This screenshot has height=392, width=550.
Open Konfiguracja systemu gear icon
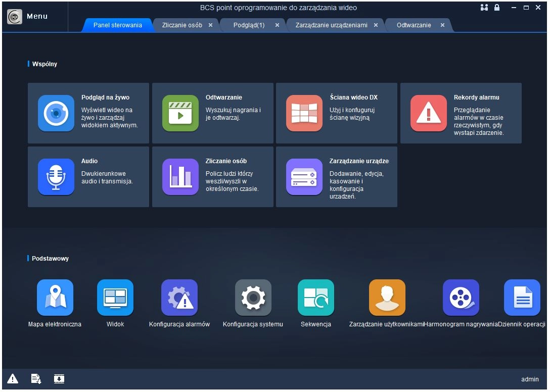pyautogui.click(x=253, y=298)
